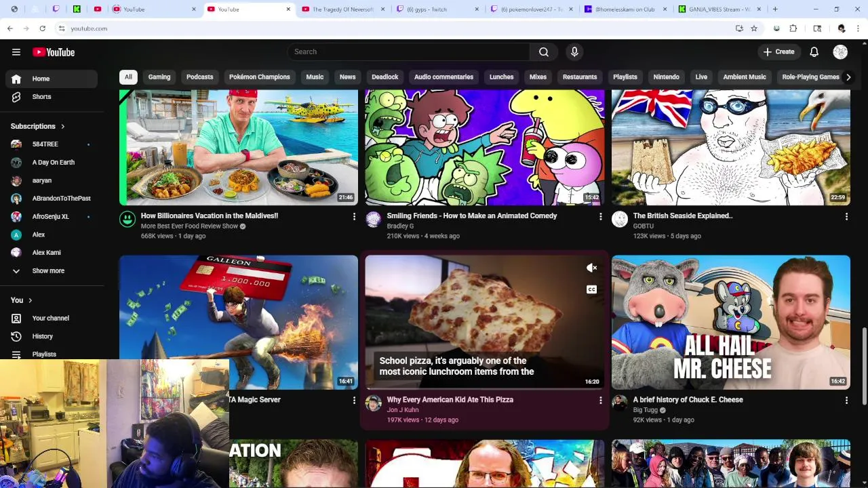Screen dimensions: 868x488
Task: Reload the page in browser
Action: pos(42,28)
